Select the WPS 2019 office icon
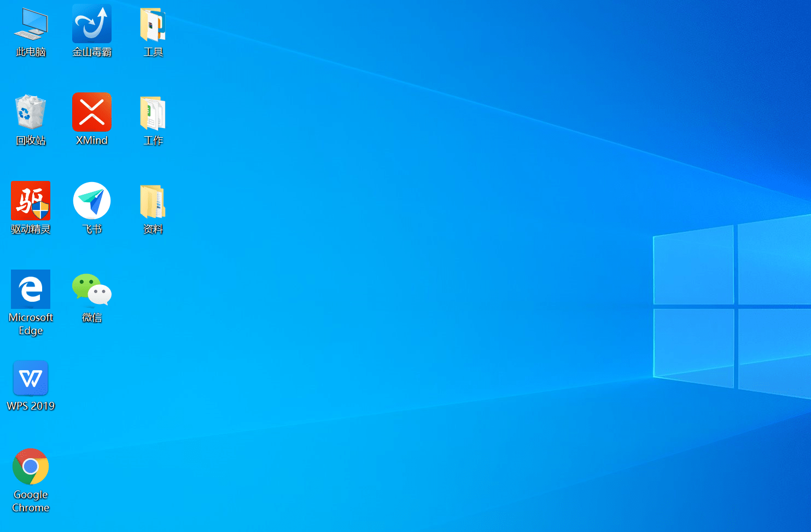Screen dimensions: 811x532 coord(31,378)
